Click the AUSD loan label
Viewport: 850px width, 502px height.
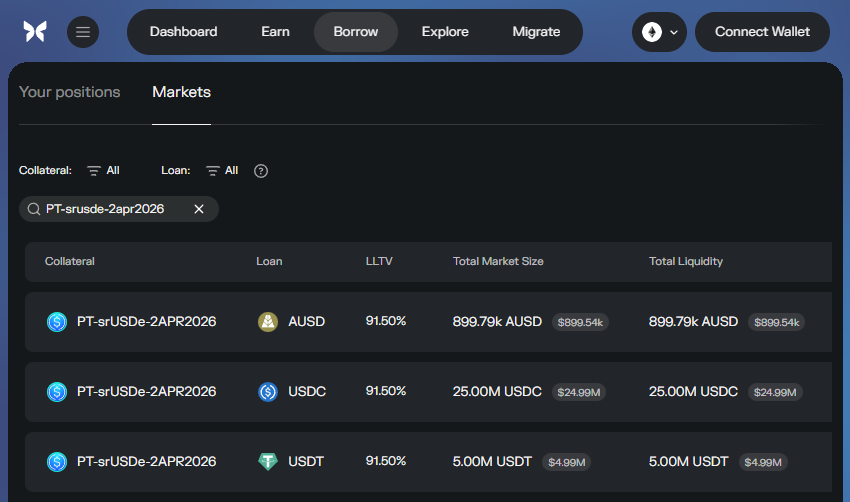pyautogui.click(x=306, y=321)
